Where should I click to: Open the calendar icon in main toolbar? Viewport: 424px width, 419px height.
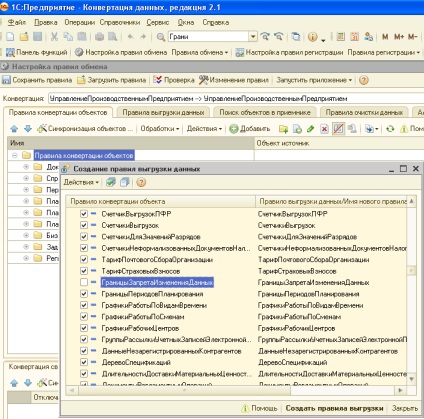(x=354, y=37)
